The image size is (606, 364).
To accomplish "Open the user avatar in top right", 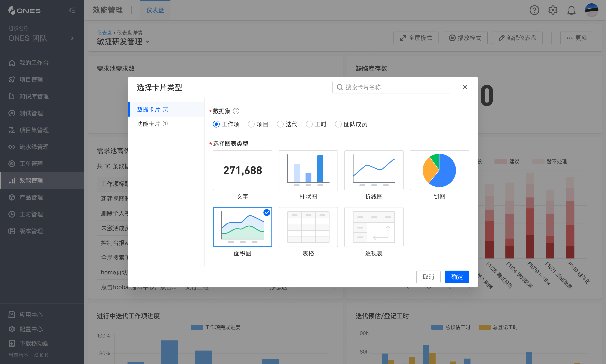I will coord(591,10).
